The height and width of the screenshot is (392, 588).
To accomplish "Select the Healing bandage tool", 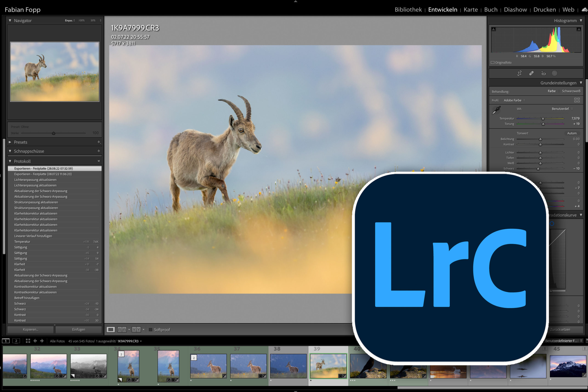I will pos(531,73).
